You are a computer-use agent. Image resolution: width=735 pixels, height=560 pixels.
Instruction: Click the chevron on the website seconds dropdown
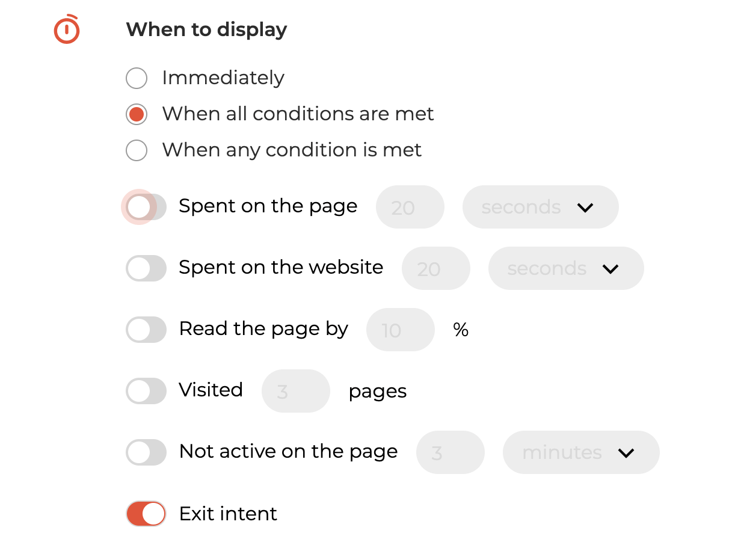pyautogui.click(x=612, y=268)
